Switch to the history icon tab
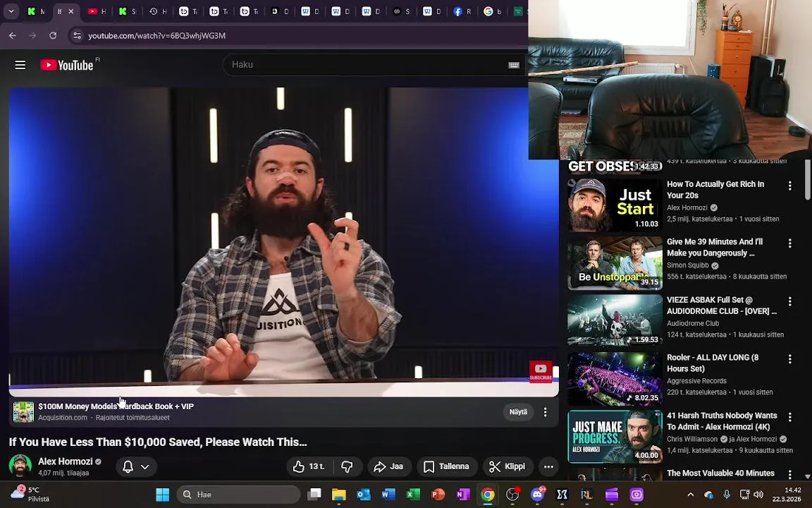This screenshot has height=508, width=812. (x=158, y=11)
